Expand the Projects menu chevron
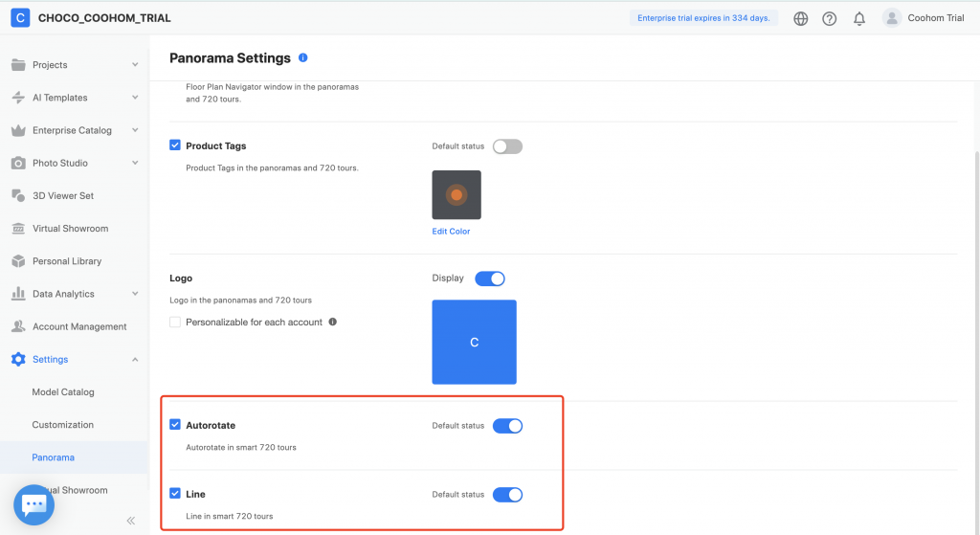 click(x=135, y=65)
